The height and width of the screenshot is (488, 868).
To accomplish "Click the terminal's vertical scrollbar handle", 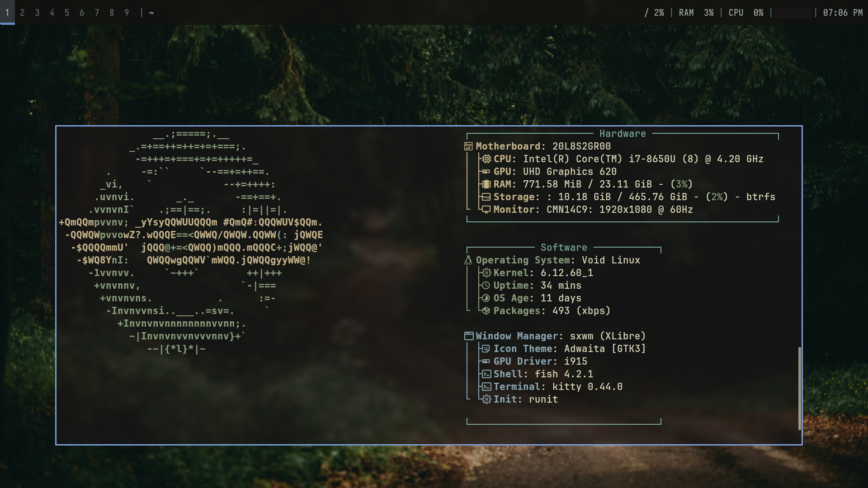I will 799,389.
